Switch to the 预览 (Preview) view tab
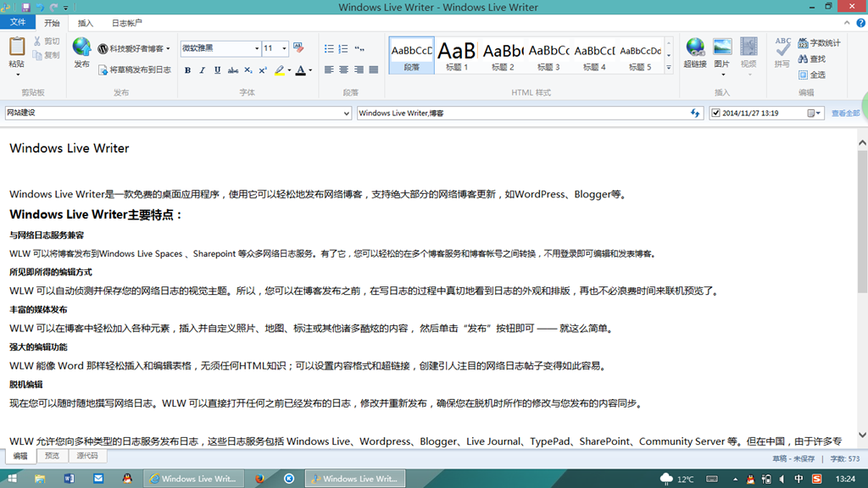 click(x=52, y=456)
